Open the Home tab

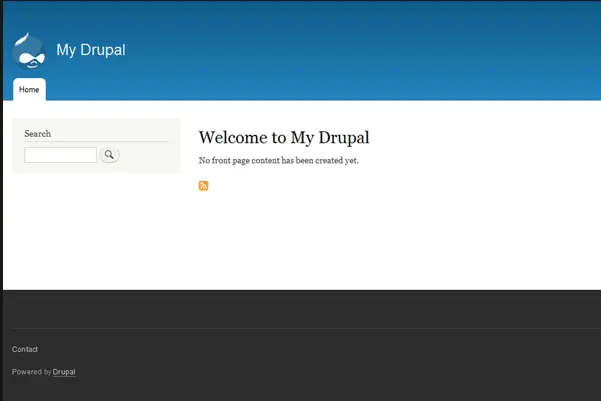[29, 89]
